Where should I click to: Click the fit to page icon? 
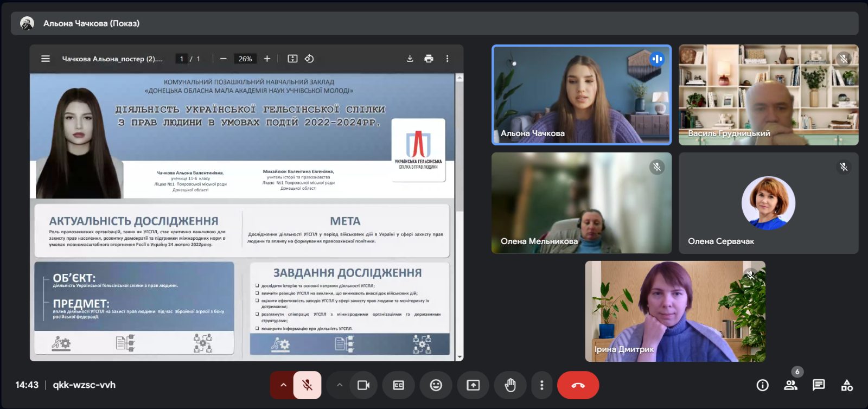click(x=292, y=59)
